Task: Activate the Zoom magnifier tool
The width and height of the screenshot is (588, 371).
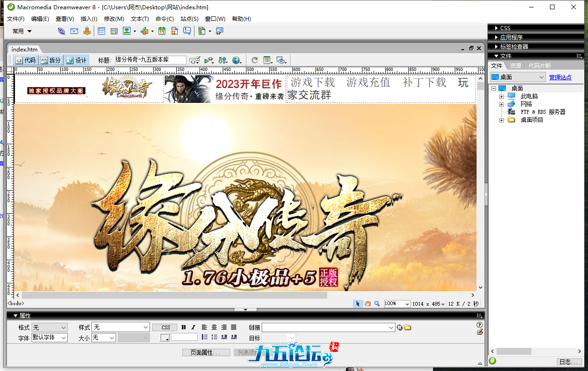Action: tap(377, 304)
